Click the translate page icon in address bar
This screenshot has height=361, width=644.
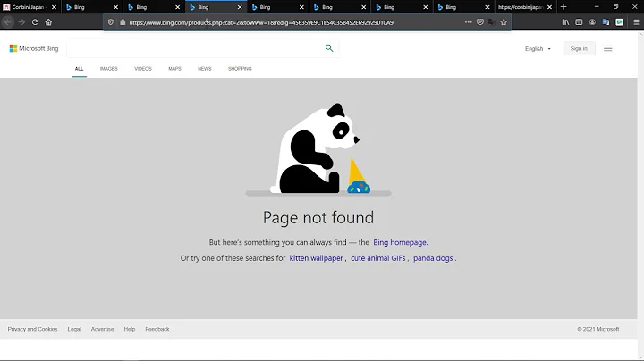click(492, 22)
